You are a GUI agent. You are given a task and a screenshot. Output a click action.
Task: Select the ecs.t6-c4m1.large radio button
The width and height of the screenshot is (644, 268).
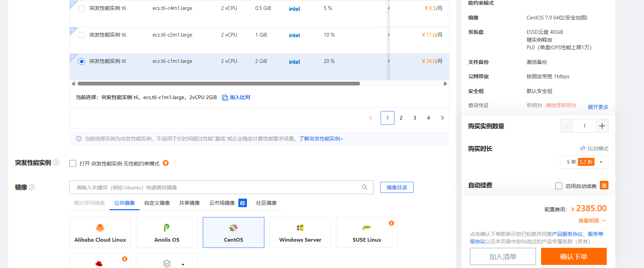(x=82, y=9)
